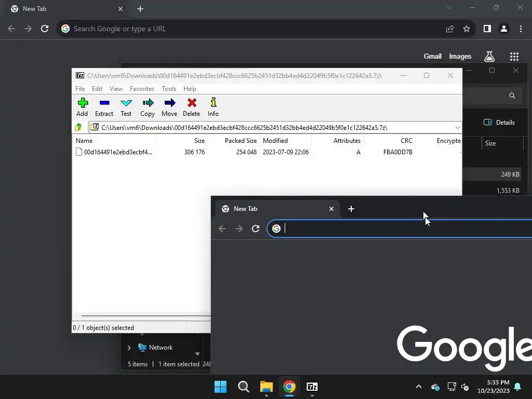Open the File menu in 7-Zip
The width and height of the screenshot is (532, 399).
tap(80, 88)
